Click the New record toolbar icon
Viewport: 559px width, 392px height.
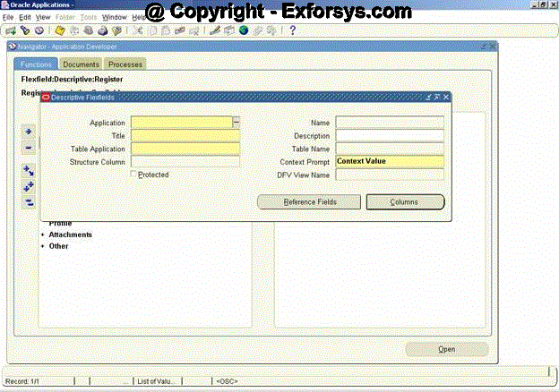click(x=10, y=30)
